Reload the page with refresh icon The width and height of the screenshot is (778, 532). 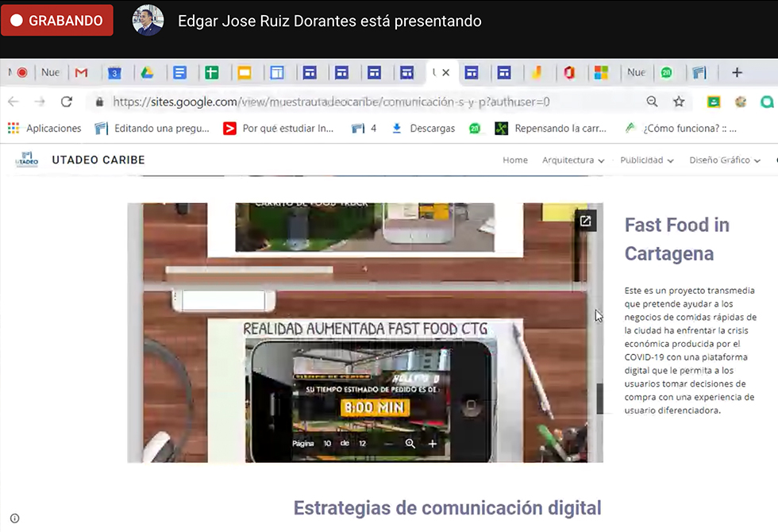pyautogui.click(x=67, y=102)
